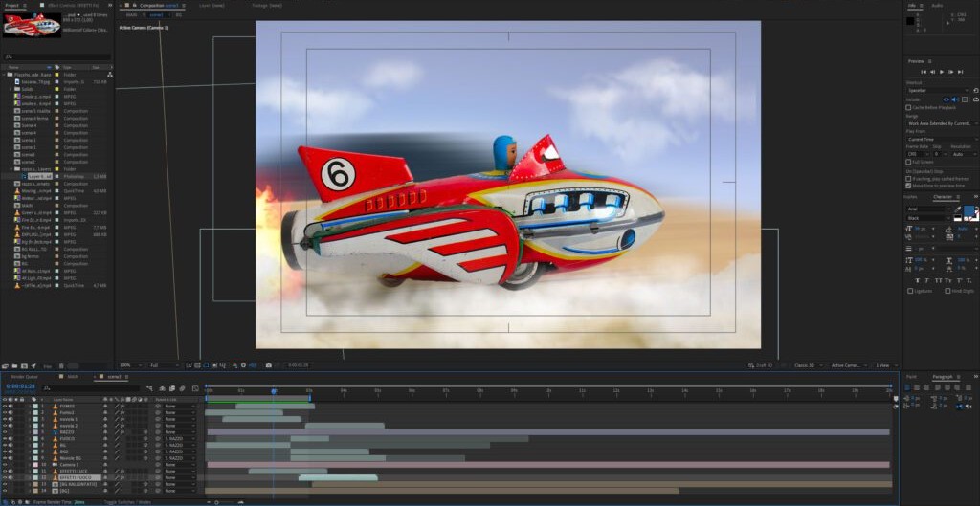Switch to the Effect Controls tab
This screenshot has width=980, height=506.
[73, 5]
